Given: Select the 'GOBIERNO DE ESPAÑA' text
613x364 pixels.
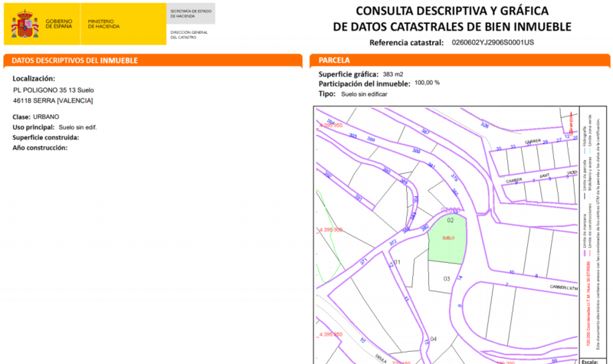Looking at the screenshot, I should tap(59, 24).
